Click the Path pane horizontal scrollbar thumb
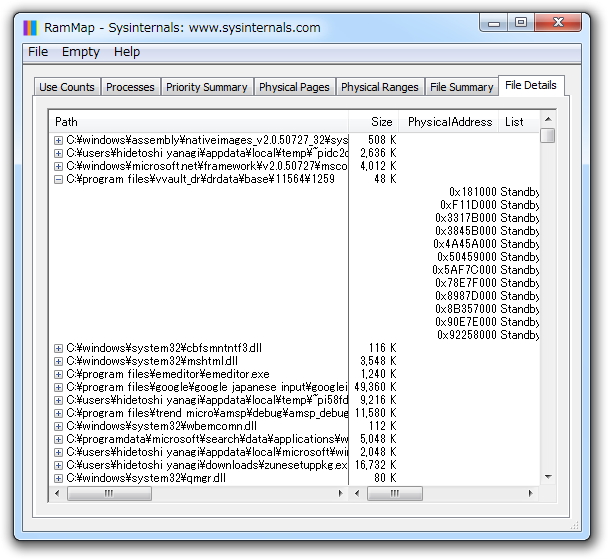 [x=109, y=493]
